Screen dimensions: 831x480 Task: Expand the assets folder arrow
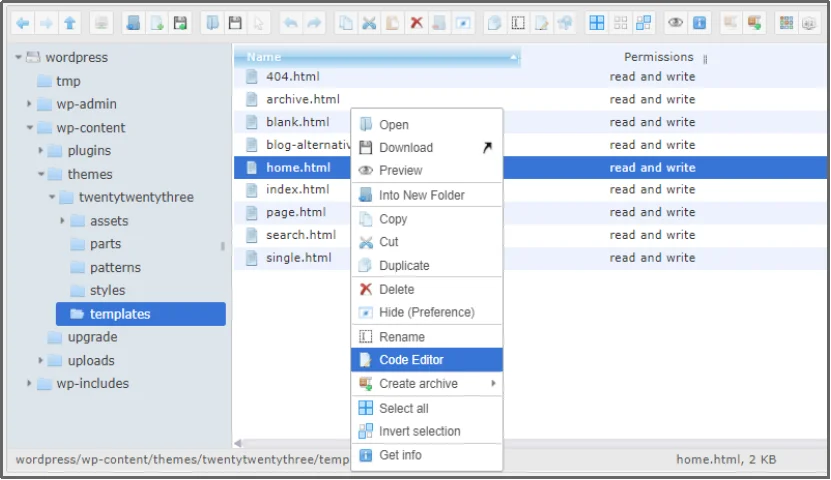click(x=63, y=220)
